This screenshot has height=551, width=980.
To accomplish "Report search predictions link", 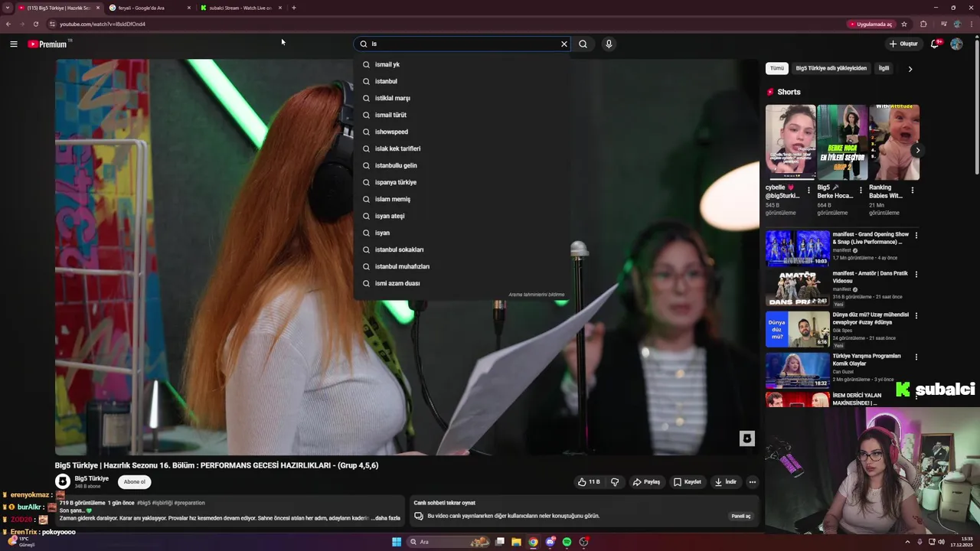I will [536, 295].
